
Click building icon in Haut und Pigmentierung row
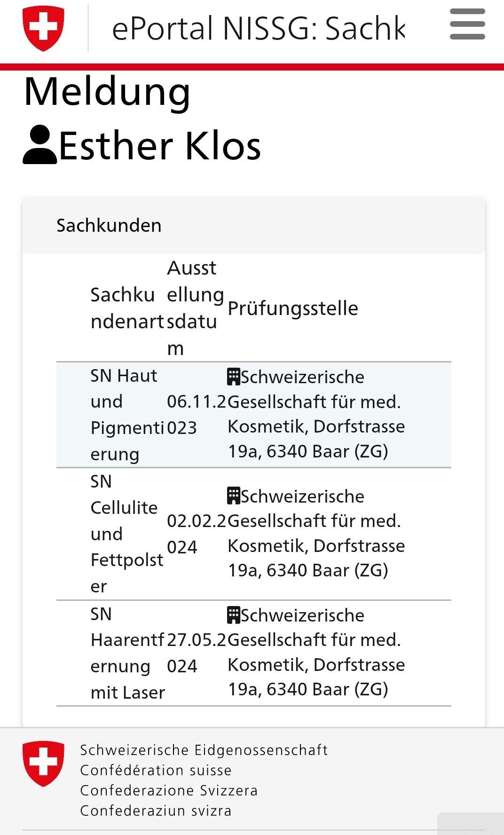coord(234,377)
